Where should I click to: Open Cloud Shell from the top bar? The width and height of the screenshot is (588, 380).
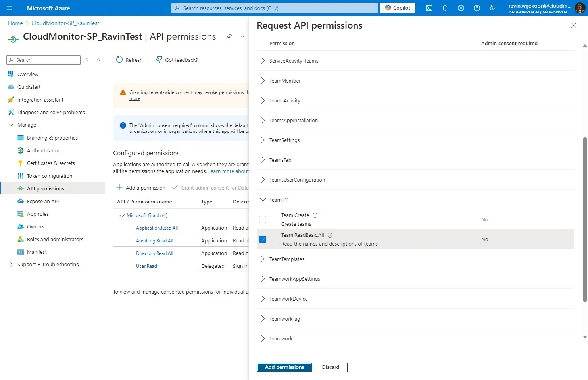coord(429,8)
